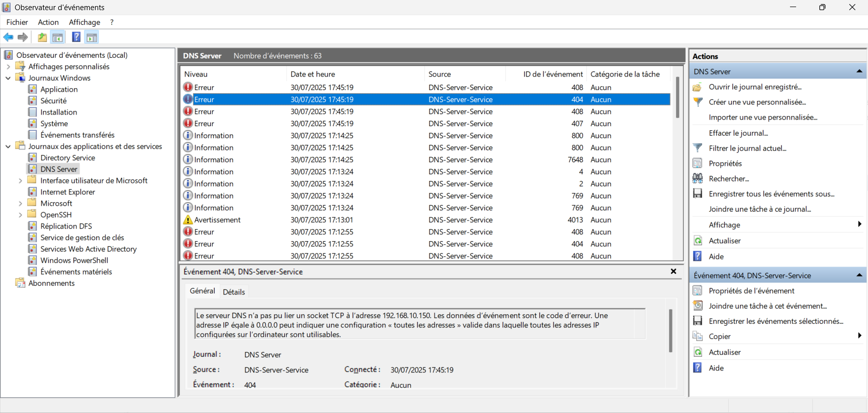Click the filter icon for Filtrer le journal actuel
868x413 pixels.
point(697,148)
